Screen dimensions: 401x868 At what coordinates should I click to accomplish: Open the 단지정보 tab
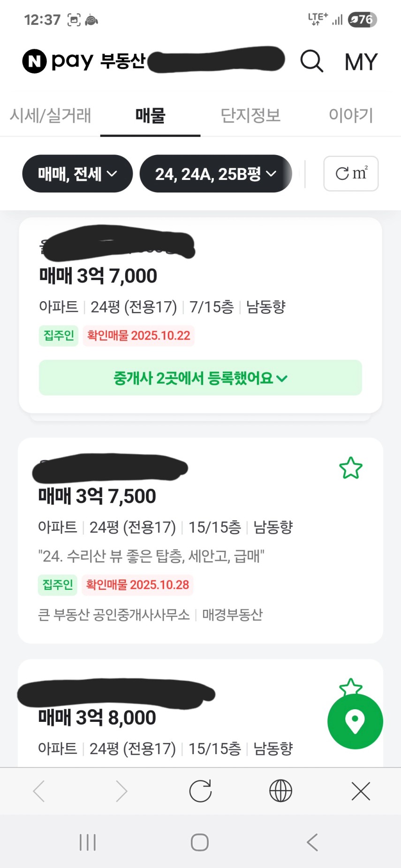[x=250, y=115]
